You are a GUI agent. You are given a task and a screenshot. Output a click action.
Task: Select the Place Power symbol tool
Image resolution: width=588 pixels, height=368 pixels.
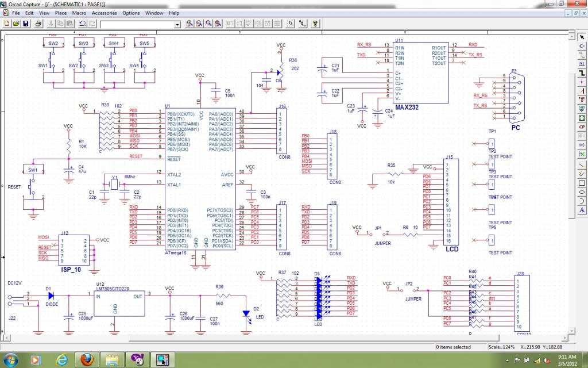click(582, 99)
